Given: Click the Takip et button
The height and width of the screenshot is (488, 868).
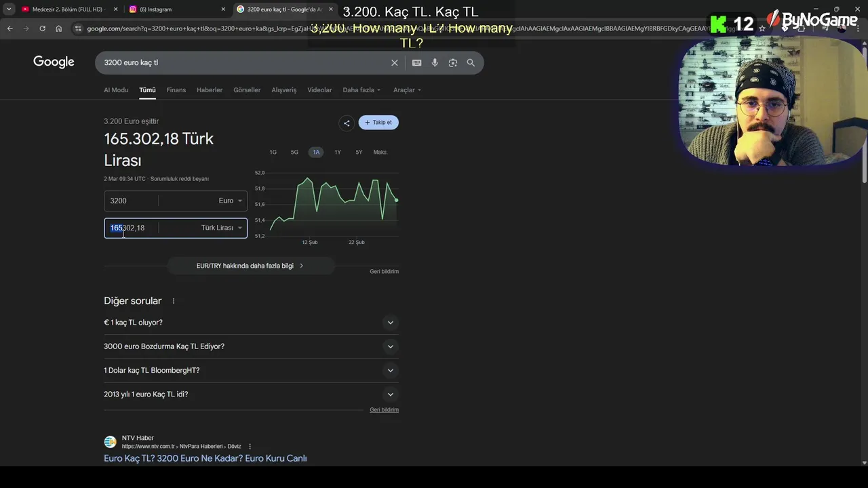Looking at the screenshot, I should coord(378,123).
